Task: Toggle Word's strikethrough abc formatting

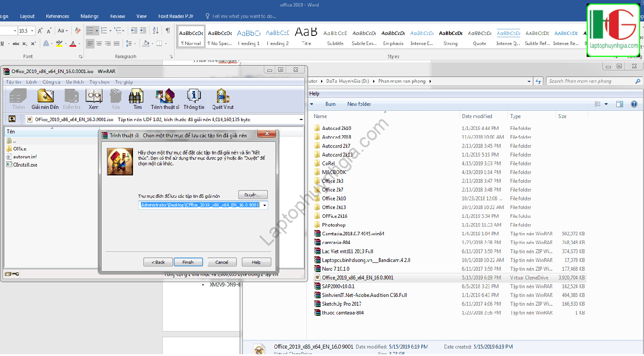Action: [x=16, y=44]
